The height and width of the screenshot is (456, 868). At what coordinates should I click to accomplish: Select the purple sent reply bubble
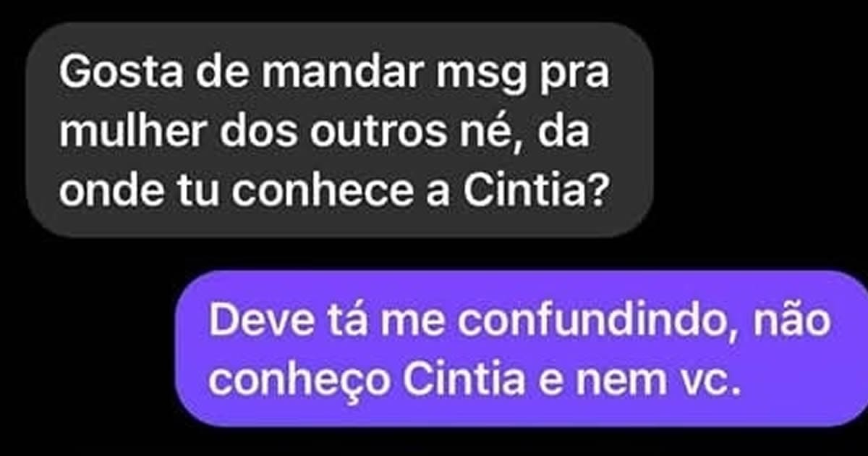522,350
